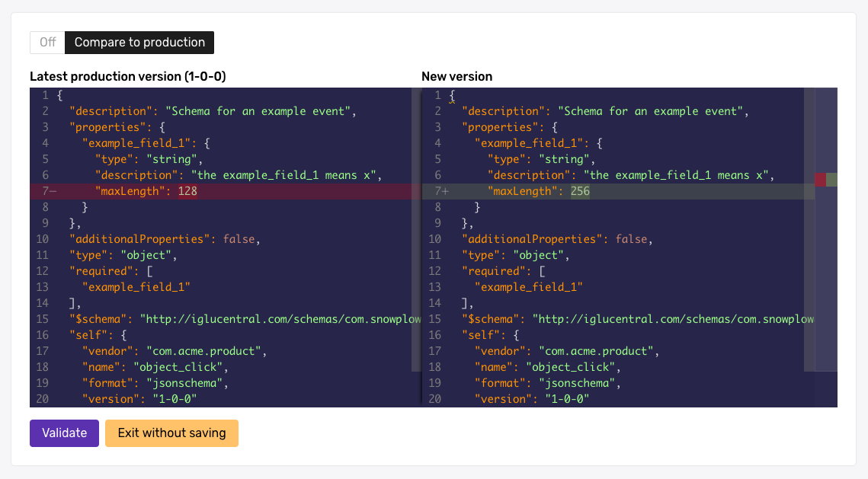
Task: Enable the Compare to production option
Action: pos(139,43)
